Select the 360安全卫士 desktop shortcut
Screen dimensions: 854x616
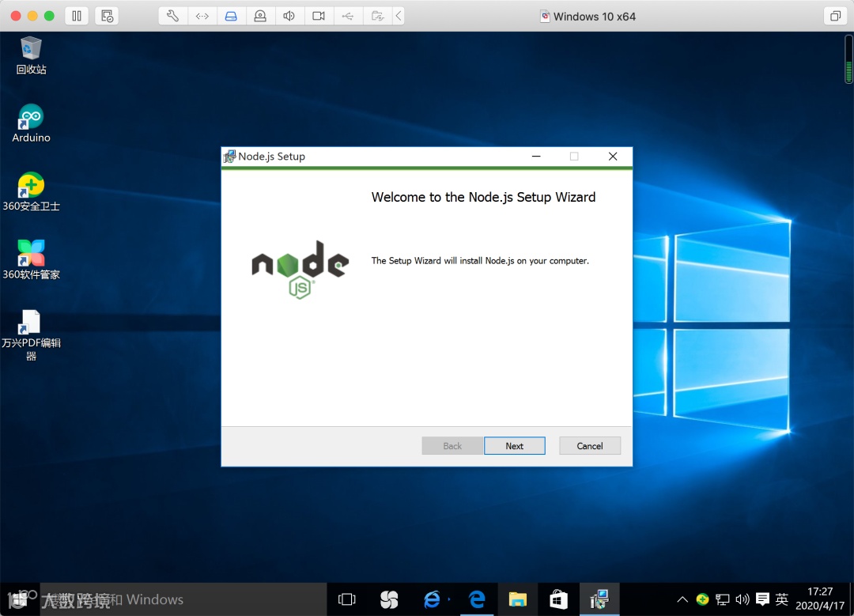31,191
